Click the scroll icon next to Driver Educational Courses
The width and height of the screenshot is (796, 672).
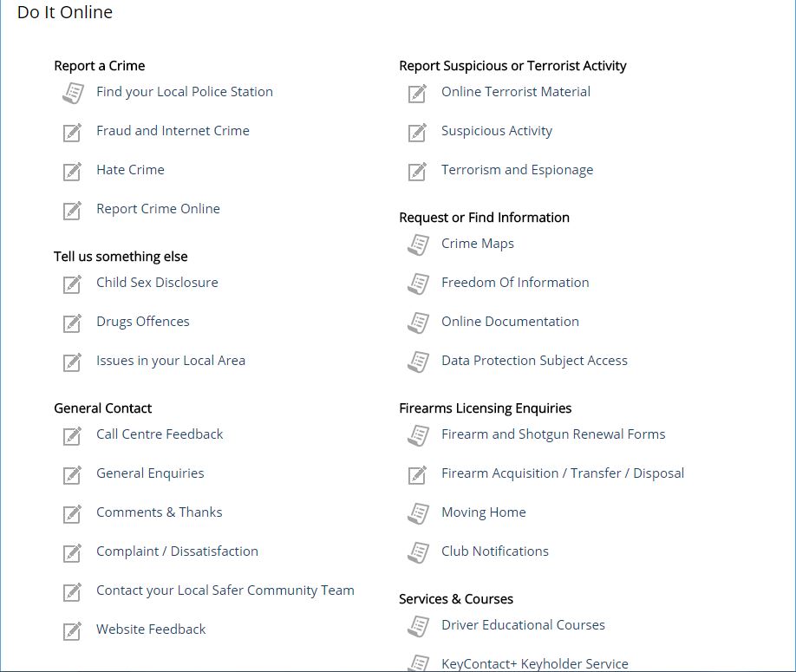[x=418, y=626]
